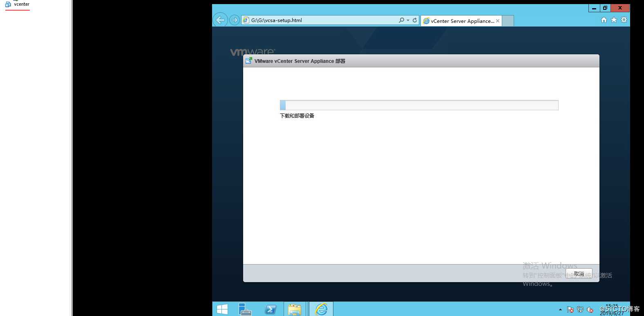Click the Action Center flag tray icon
The height and width of the screenshot is (316, 644).
pyautogui.click(x=570, y=310)
